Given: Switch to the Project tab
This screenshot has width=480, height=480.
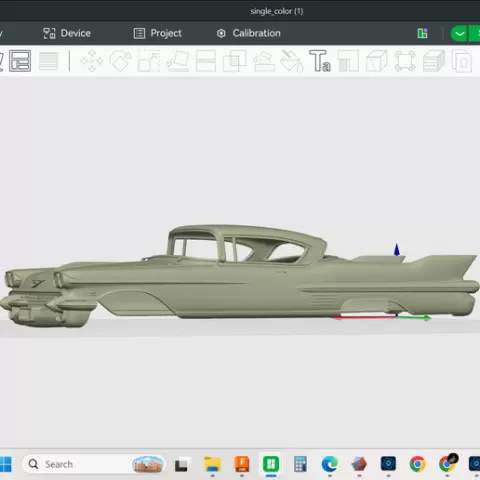Looking at the screenshot, I should point(158,33).
